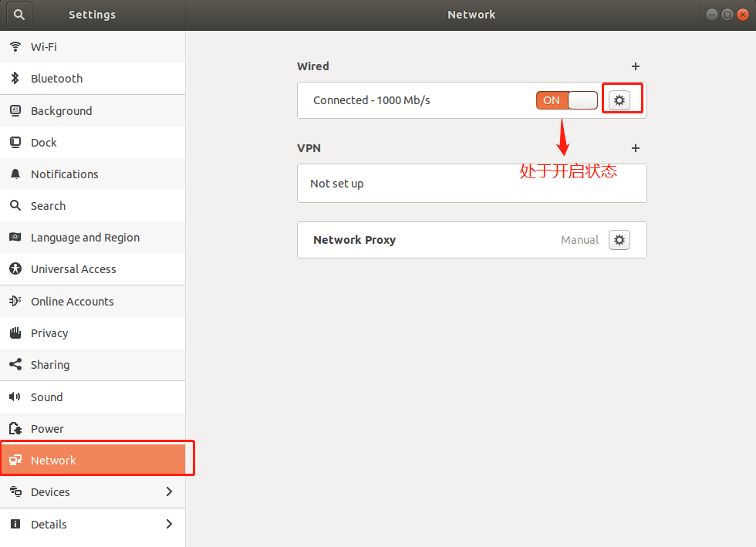The image size is (756, 547).
Task: Click the Notifications bell icon
Action: click(x=15, y=174)
